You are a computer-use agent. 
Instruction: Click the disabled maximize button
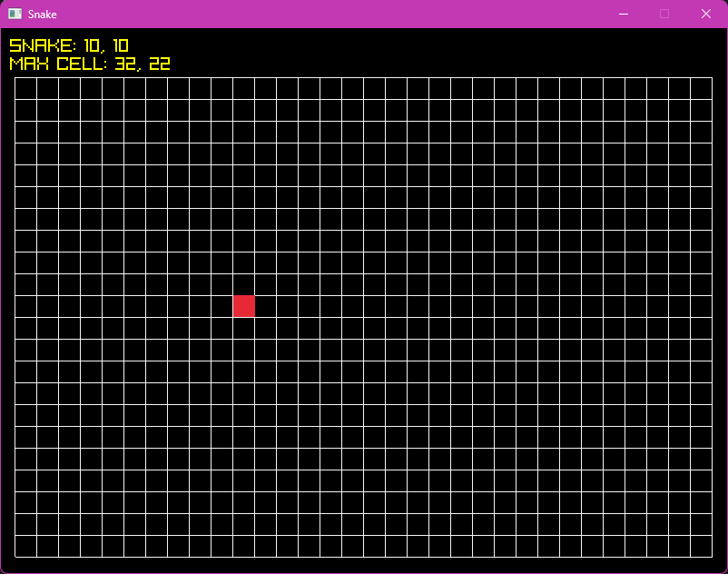664,14
